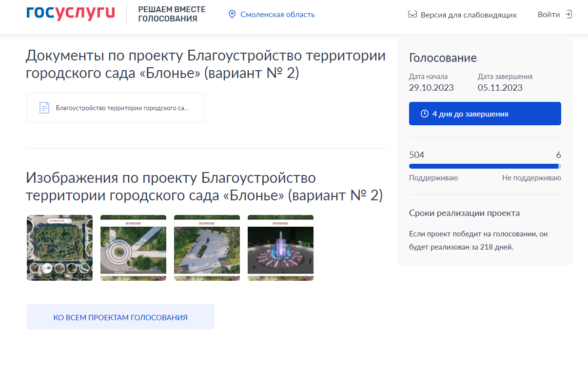Click the glasses icon for visually impaired version
The width and height of the screenshot is (588, 368).
pyautogui.click(x=412, y=15)
